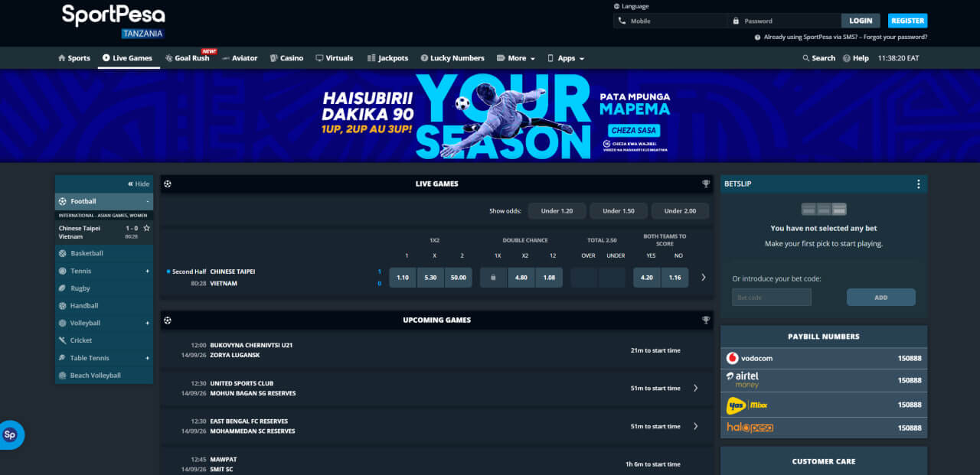Open the Jackpots page
The image size is (980, 475).
click(387, 58)
